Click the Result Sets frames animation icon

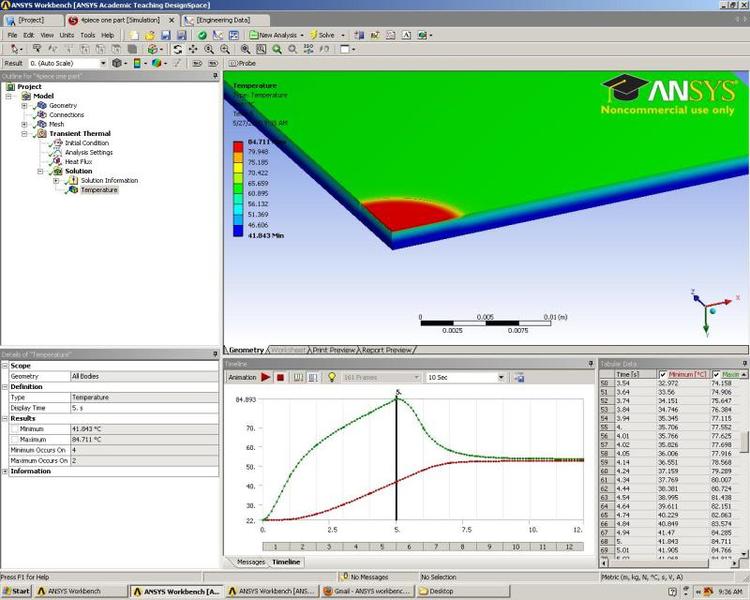(312, 378)
